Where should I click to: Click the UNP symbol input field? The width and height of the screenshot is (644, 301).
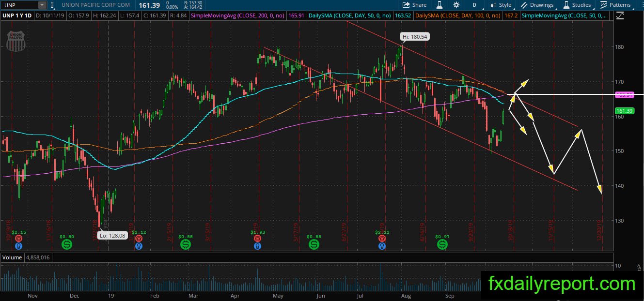point(19,5)
